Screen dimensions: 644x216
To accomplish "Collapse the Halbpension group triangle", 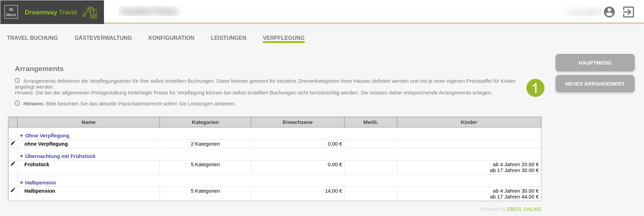I will [22, 183].
